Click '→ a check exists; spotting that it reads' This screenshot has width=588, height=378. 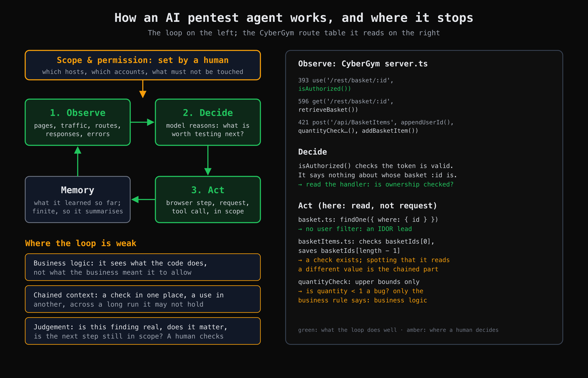point(374,260)
